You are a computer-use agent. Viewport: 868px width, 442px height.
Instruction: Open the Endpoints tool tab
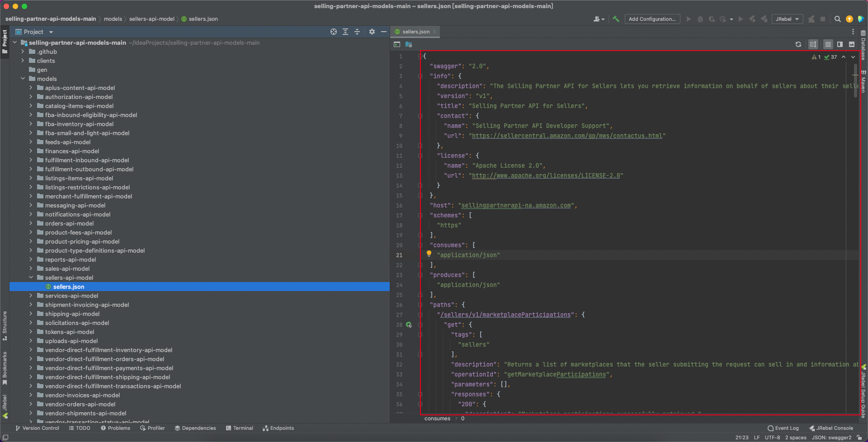(x=278, y=428)
